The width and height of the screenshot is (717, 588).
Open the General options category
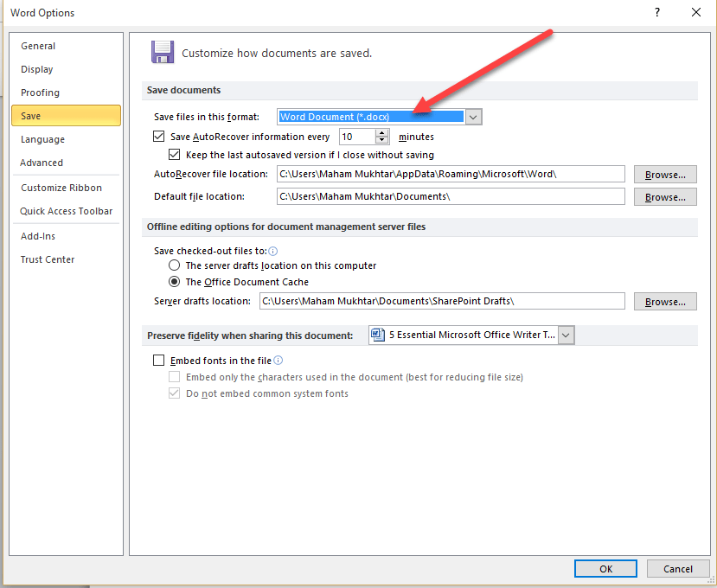(x=38, y=46)
